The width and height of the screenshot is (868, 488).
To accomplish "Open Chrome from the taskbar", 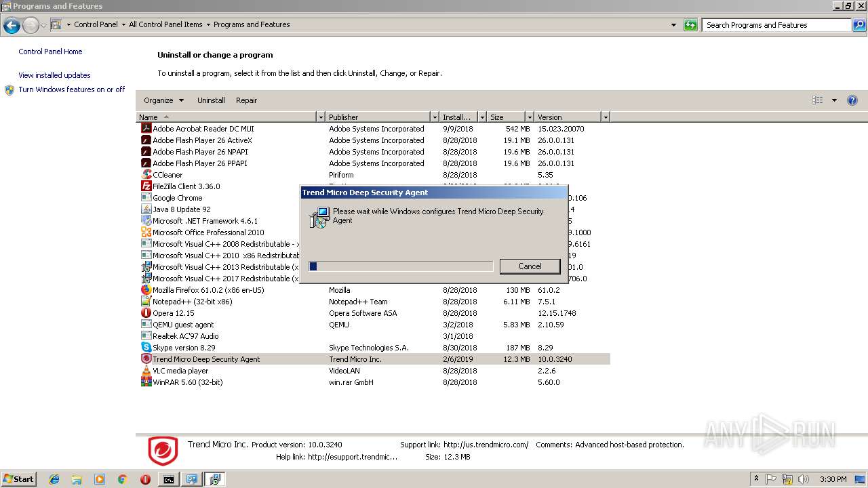I will [x=122, y=479].
